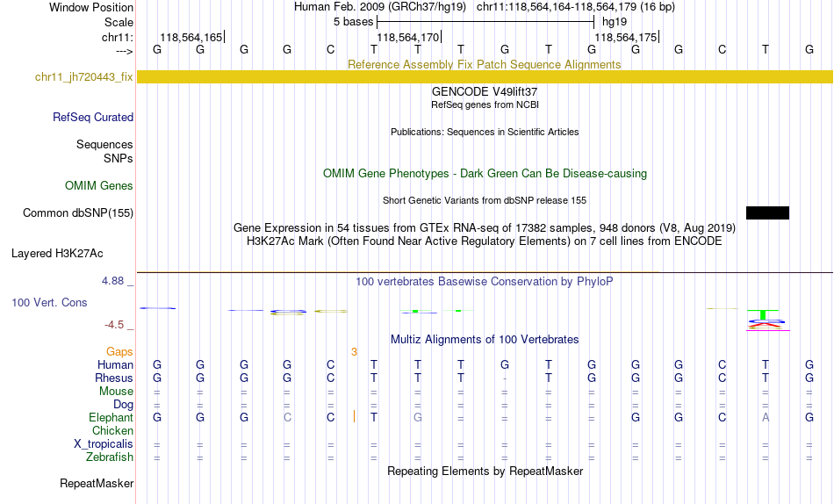Click the -4.5 PhyloP lower scale value
Screen dimensions: 834x504
(114, 325)
